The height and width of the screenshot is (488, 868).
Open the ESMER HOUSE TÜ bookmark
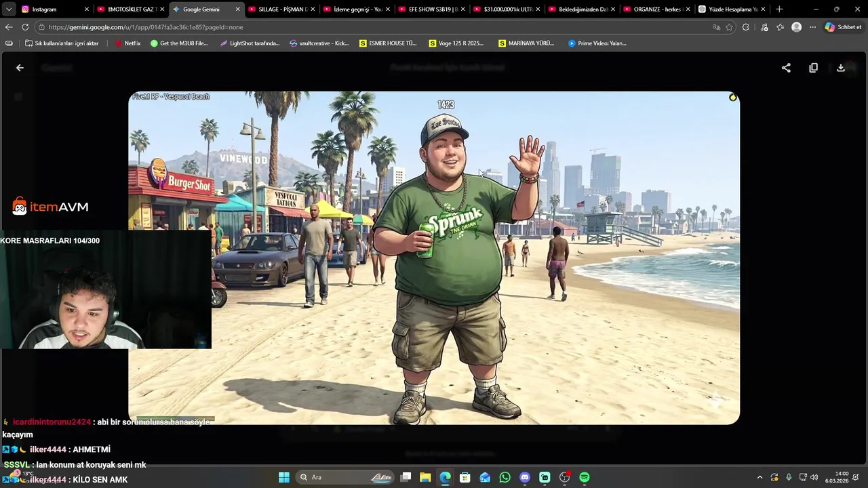tap(388, 43)
